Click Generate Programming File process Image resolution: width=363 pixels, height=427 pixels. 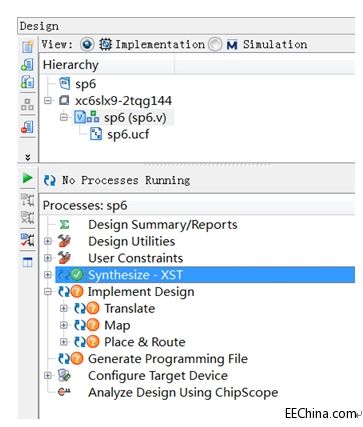tap(168, 359)
